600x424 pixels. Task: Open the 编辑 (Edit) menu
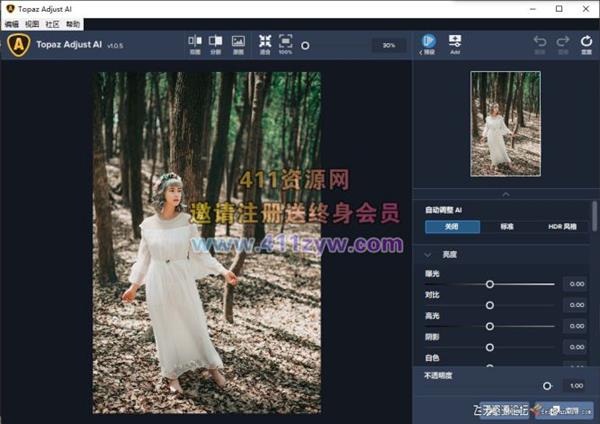coord(11,22)
